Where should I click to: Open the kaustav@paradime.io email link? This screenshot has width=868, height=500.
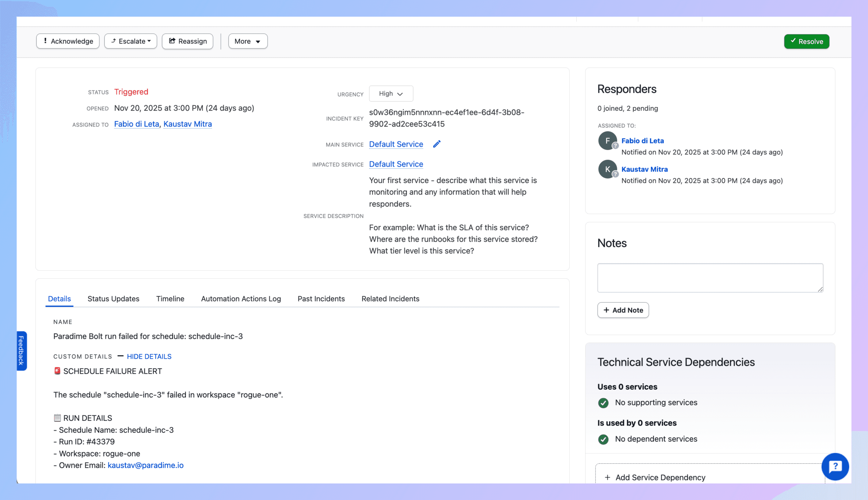(145, 465)
